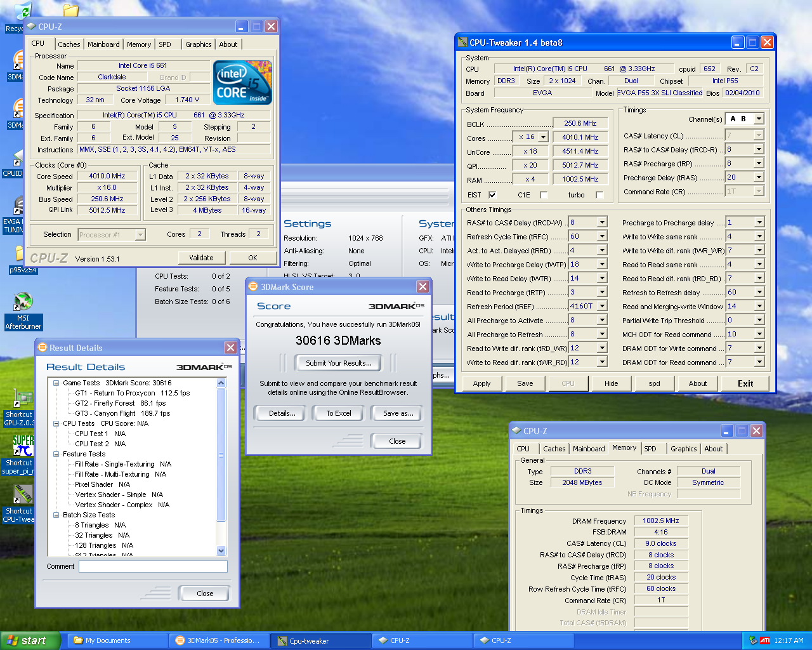The image size is (812, 650).
Task: Open Refresh Cycle Time (tRFC) dropdown
Action: pos(602,236)
